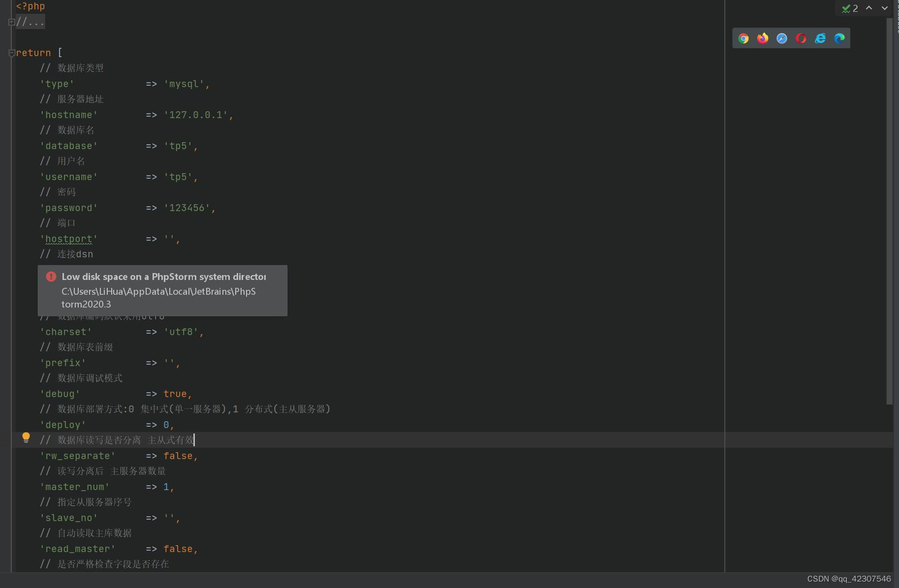The image size is (899, 588).
Task: Click the 'database' key
Action: coord(68,146)
